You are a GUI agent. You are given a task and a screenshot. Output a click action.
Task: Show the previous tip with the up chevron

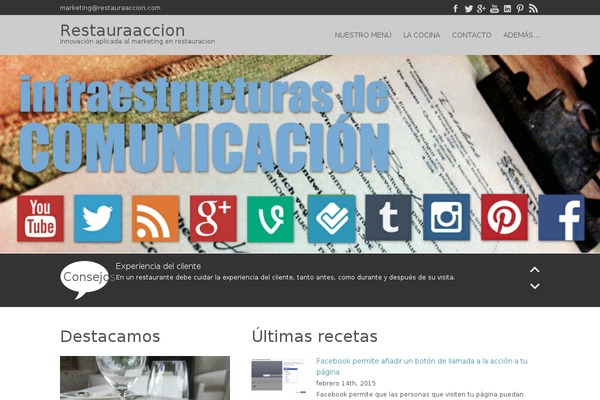pyautogui.click(x=535, y=270)
